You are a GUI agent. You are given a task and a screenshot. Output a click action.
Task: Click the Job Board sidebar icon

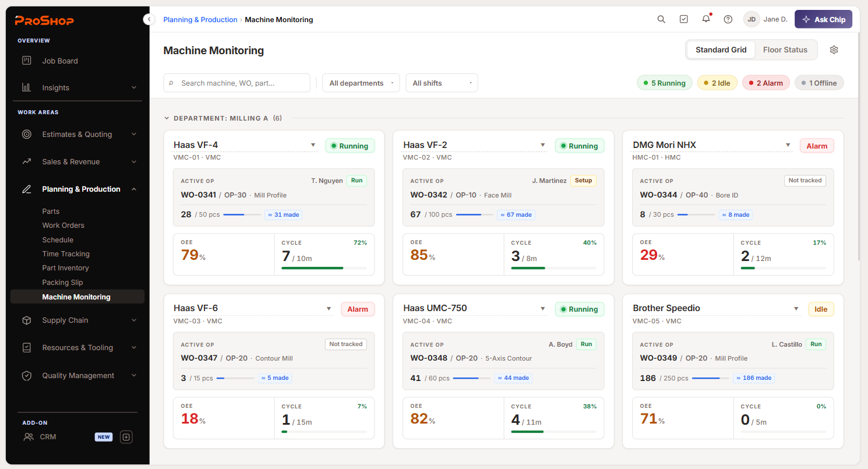26,61
